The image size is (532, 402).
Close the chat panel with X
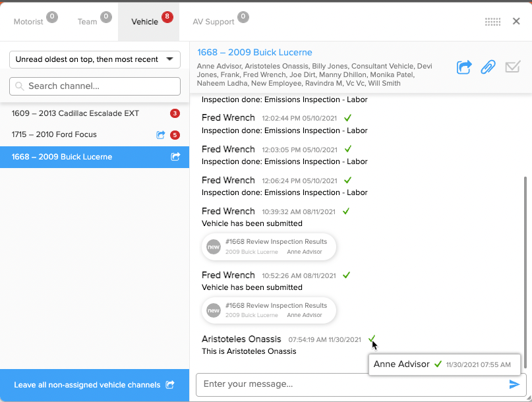point(516,21)
